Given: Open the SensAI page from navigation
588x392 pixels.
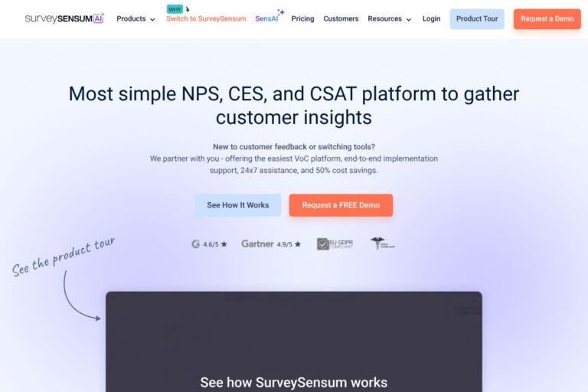Looking at the screenshot, I should [x=266, y=18].
